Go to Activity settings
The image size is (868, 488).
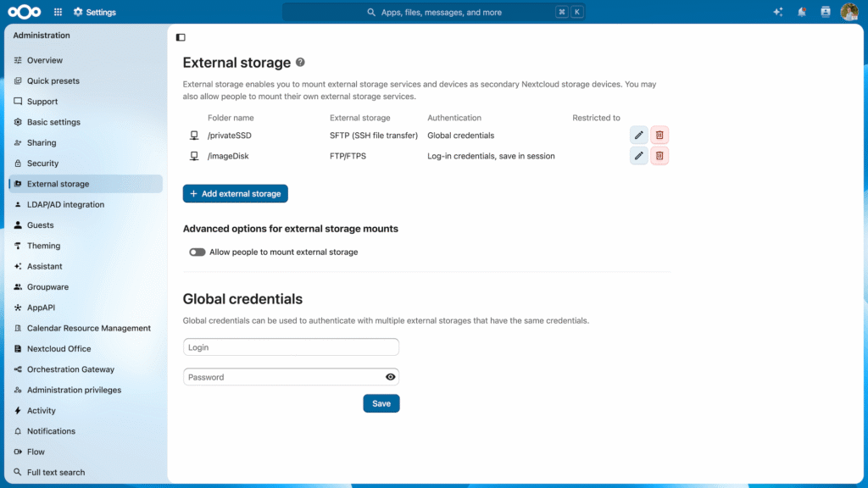point(86,411)
